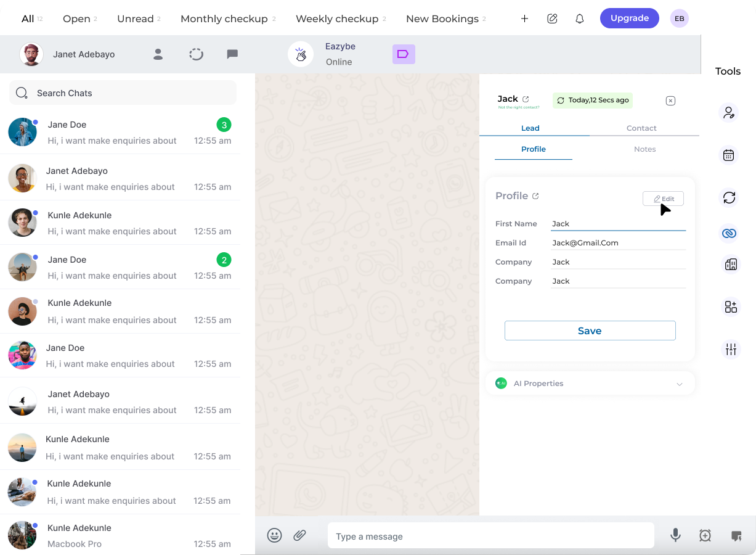Screen dimensions: 756x555
Task: Click the Save button in the Profile card
Action: 590,331
